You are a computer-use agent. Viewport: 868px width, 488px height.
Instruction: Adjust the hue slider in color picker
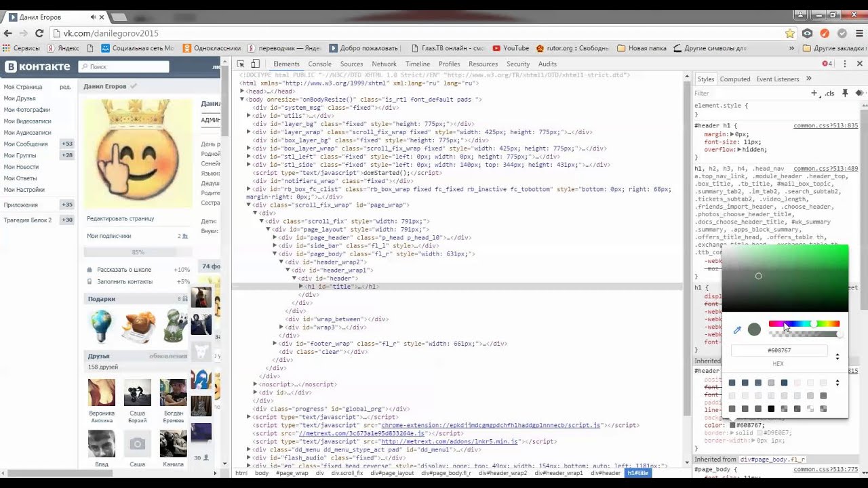tap(804, 324)
